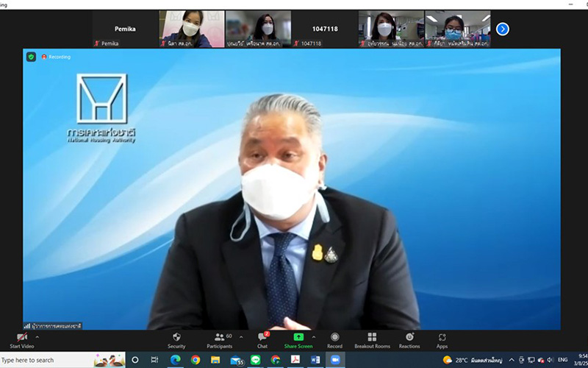Click the Record button in the toolbar
The image size is (588, 368).
tap(334, 339)
